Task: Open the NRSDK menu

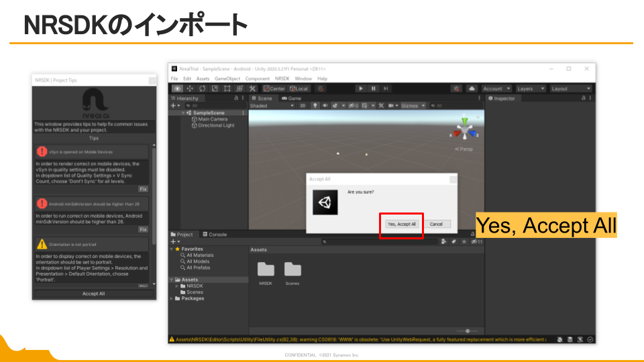Action: [x=282, y=78]
